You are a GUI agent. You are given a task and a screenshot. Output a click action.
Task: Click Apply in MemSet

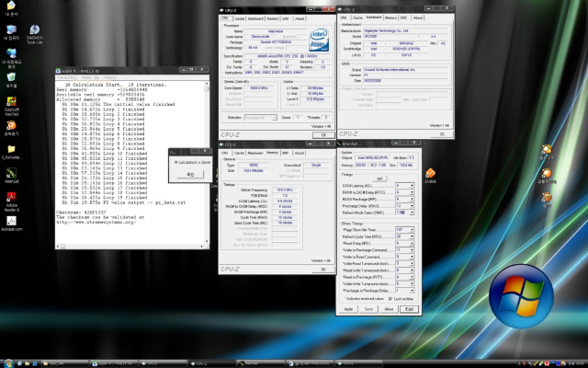348,309
